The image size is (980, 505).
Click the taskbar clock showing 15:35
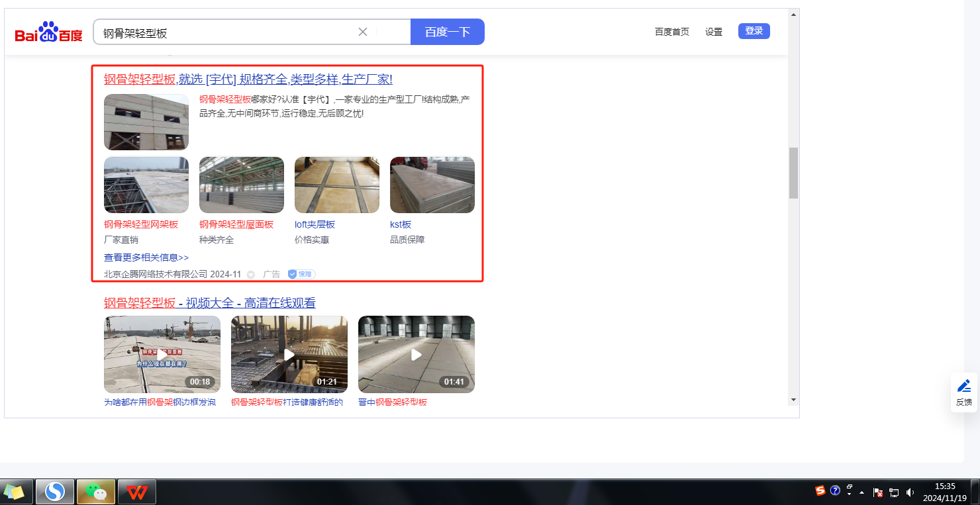945,492
